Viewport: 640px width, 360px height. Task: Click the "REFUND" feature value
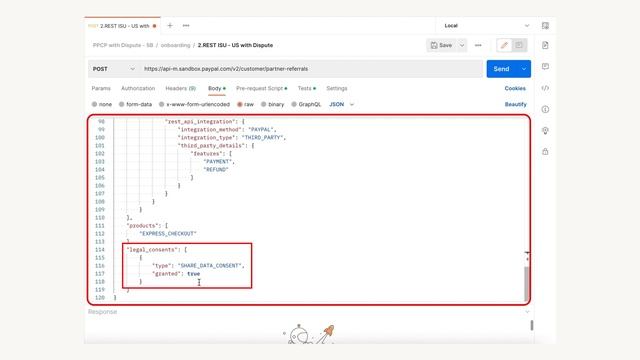216,169
